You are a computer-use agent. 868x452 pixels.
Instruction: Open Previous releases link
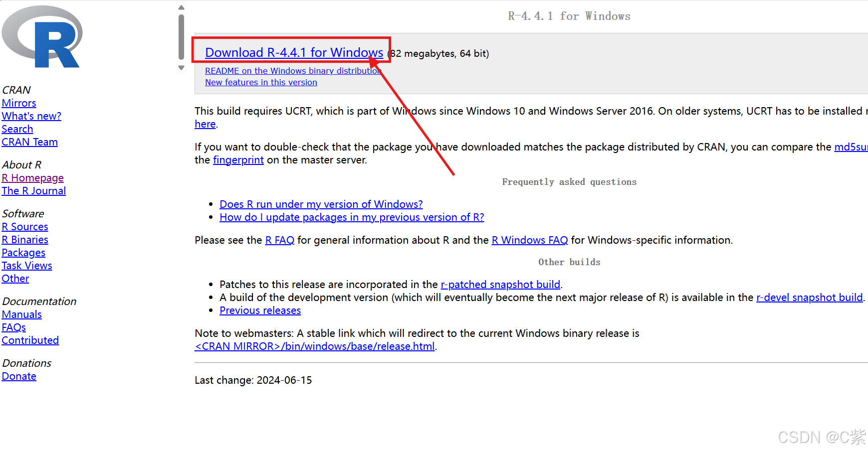[260, 310]
